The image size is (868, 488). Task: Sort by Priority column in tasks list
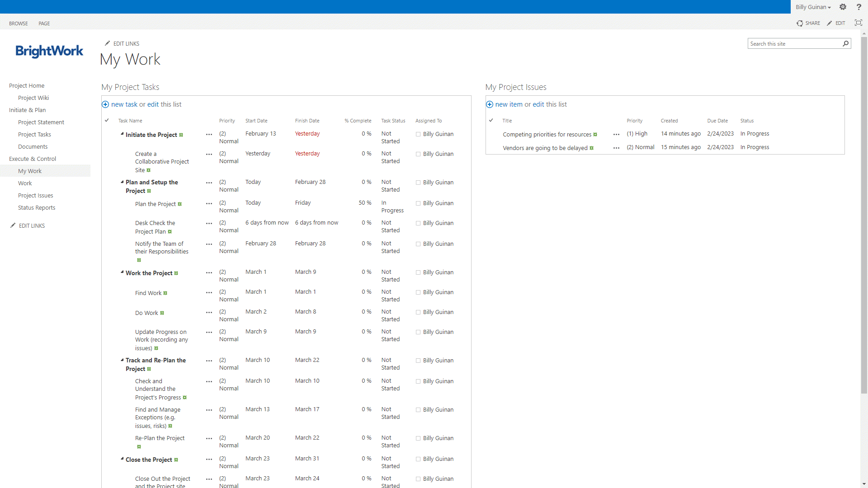pyautogui.click(x=227, y=121)
